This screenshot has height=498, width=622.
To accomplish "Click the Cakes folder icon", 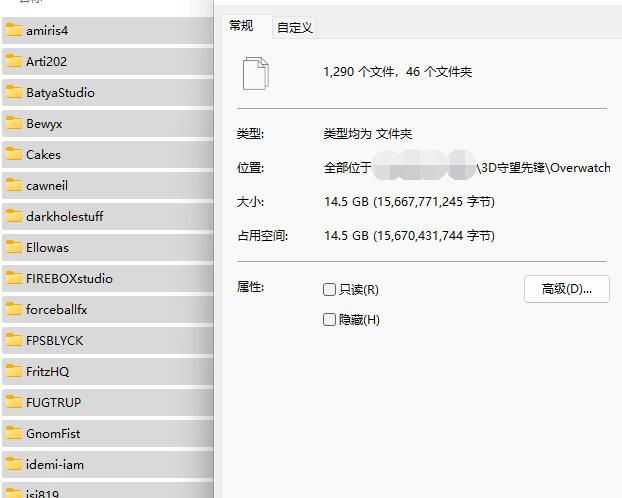I will click(14, 154).
